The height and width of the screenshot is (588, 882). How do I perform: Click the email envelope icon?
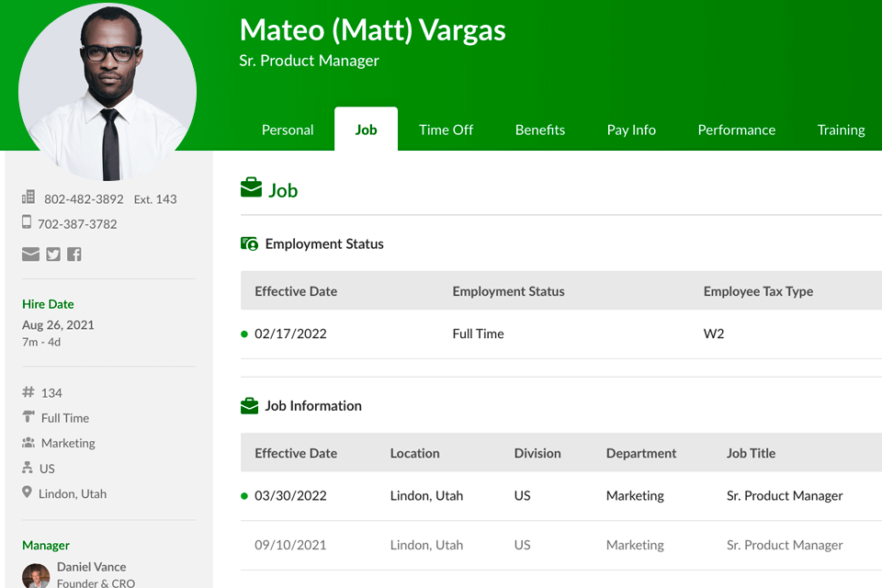coord(30,254)
